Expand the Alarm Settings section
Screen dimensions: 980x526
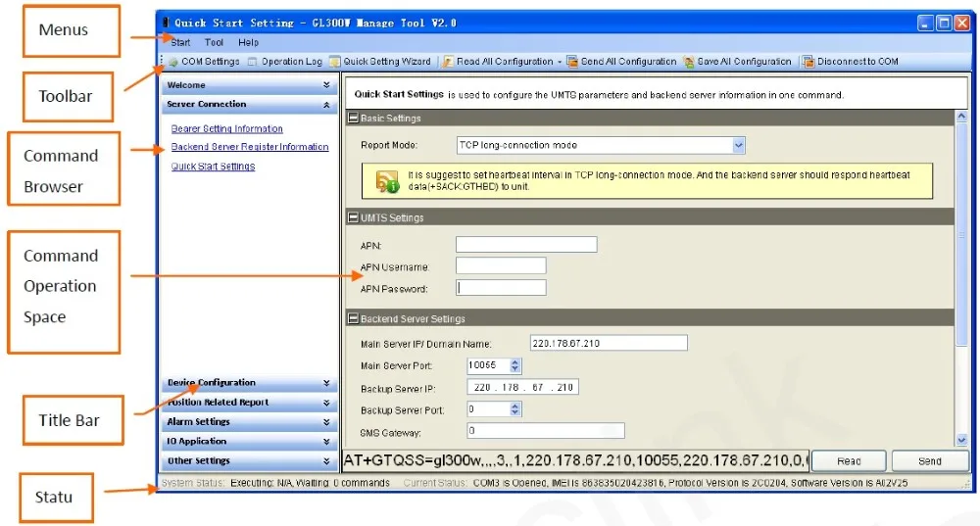tap(249, 421)
